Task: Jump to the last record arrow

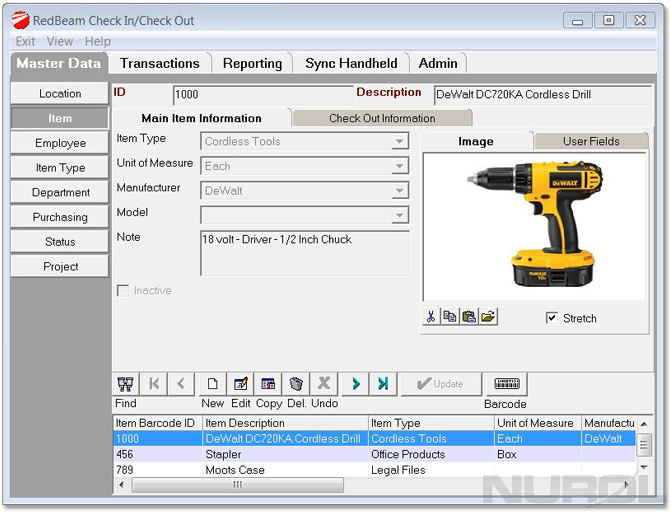Action: click(383, 384)
